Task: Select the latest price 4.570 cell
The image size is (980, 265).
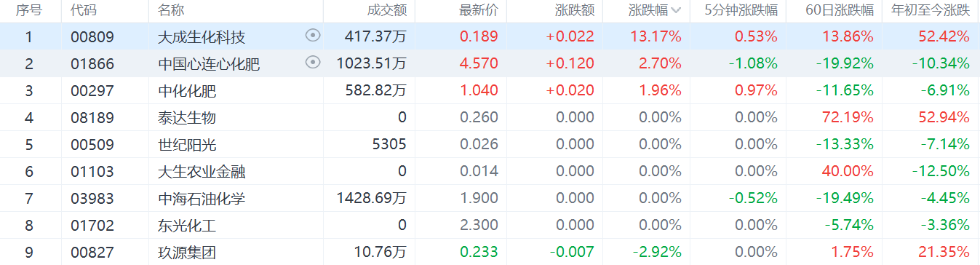Action: [x=479, y=63]
